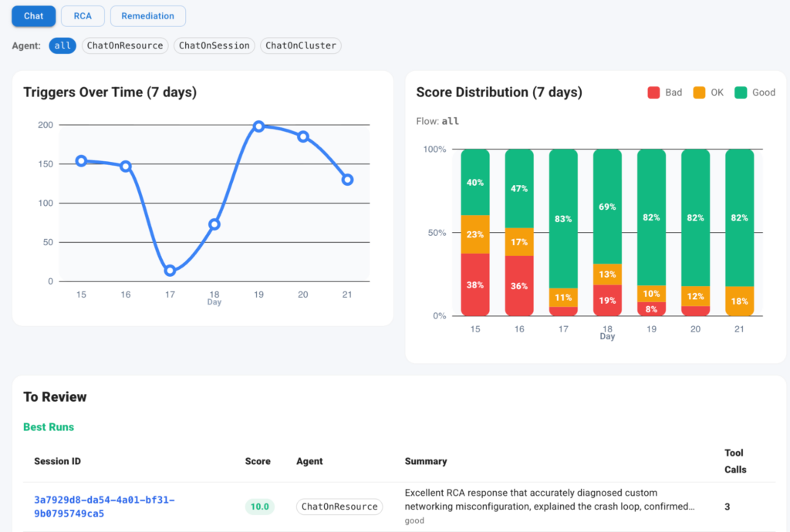The image size is (790, 532).
Task: Toggle the Bad legend swatch
Action: click(653, 93)
